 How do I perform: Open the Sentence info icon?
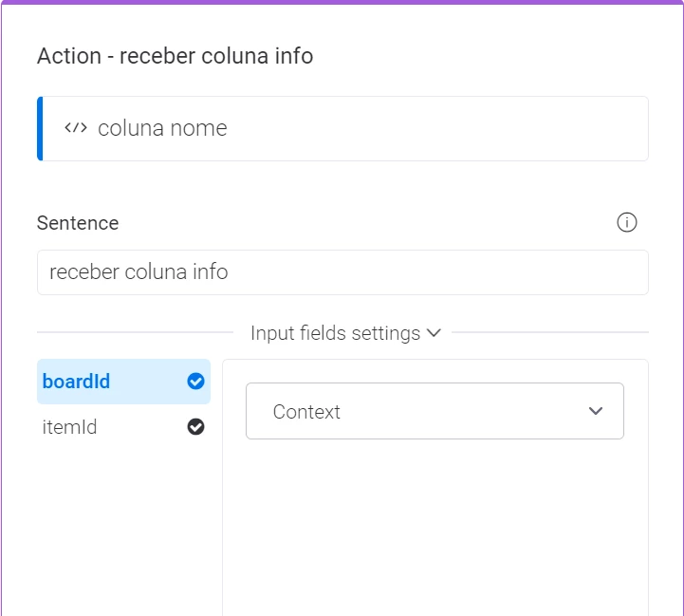(x=626, y=222)
